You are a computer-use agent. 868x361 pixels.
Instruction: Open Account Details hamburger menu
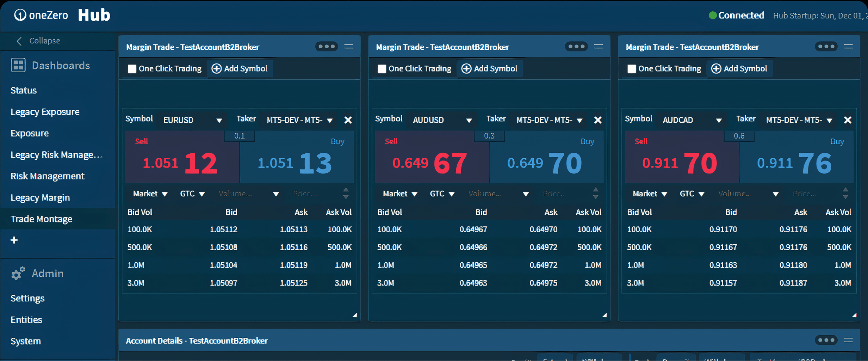(848, 340)
